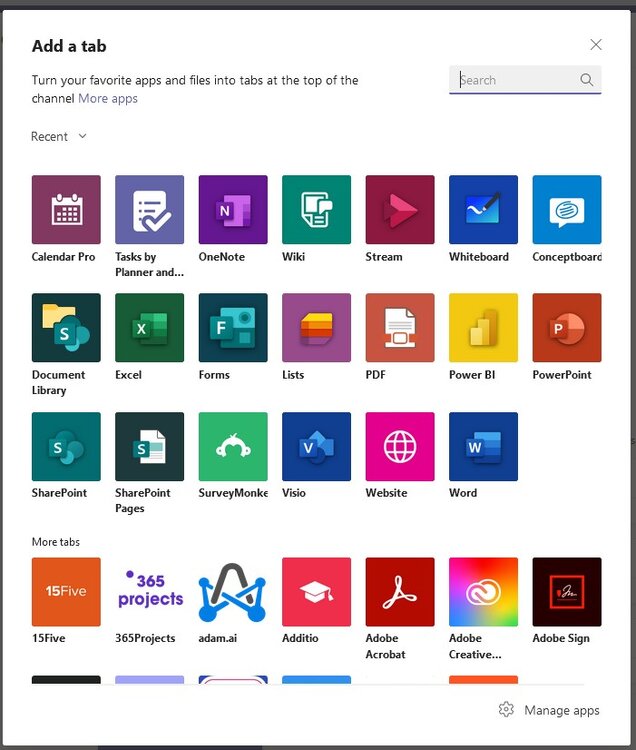Select the 15Five app tile
Viewport: 636px width, 750px height.
(66, 592)
